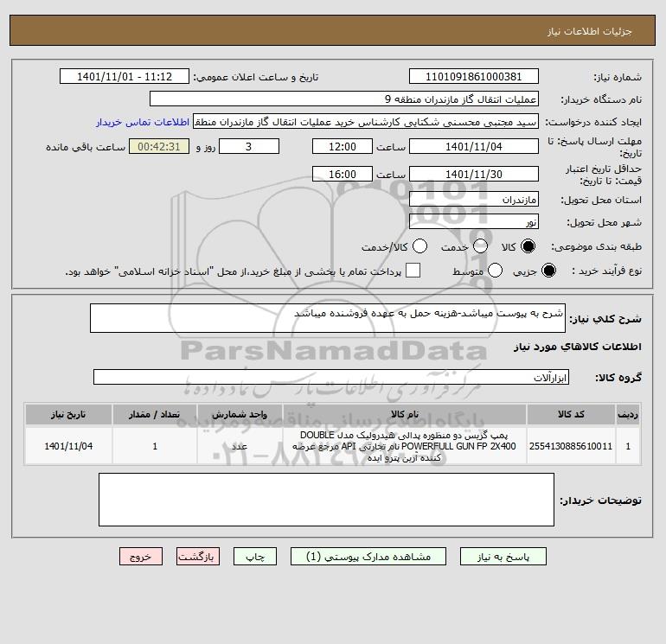Click the 'کد کالا' column header
The height and width of the screenshot is (644, 666).
tap(571, 414)
